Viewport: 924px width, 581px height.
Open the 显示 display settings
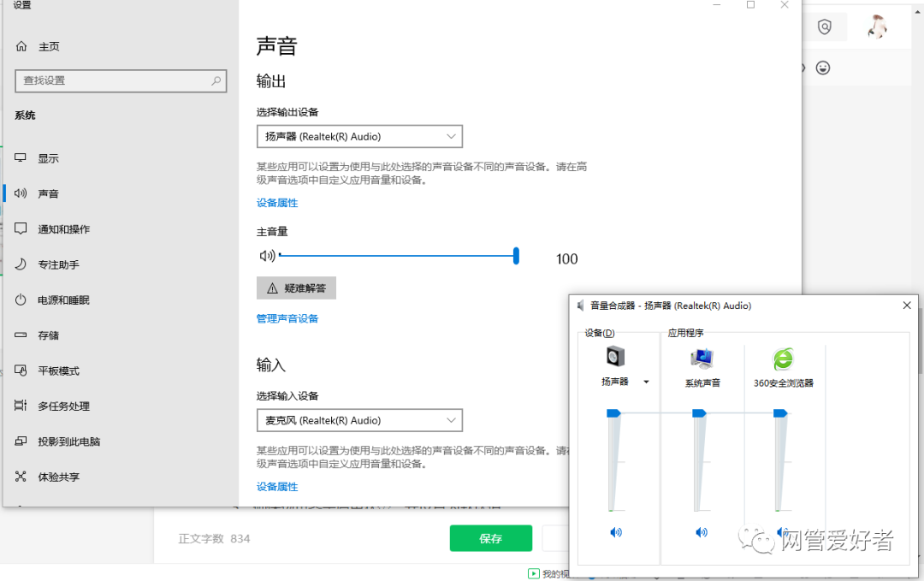48,158
